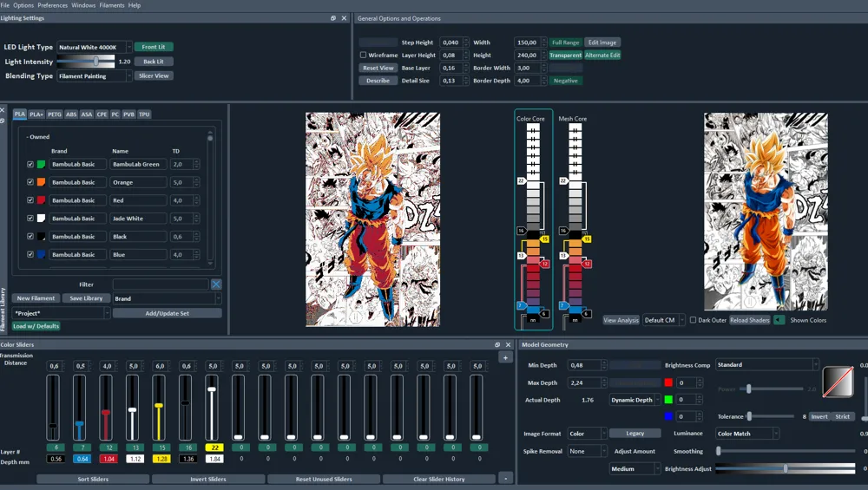Click the View Analysis button
Image resolution: width=868 pixels, height=490 pixels.
(x=621, y=320)
